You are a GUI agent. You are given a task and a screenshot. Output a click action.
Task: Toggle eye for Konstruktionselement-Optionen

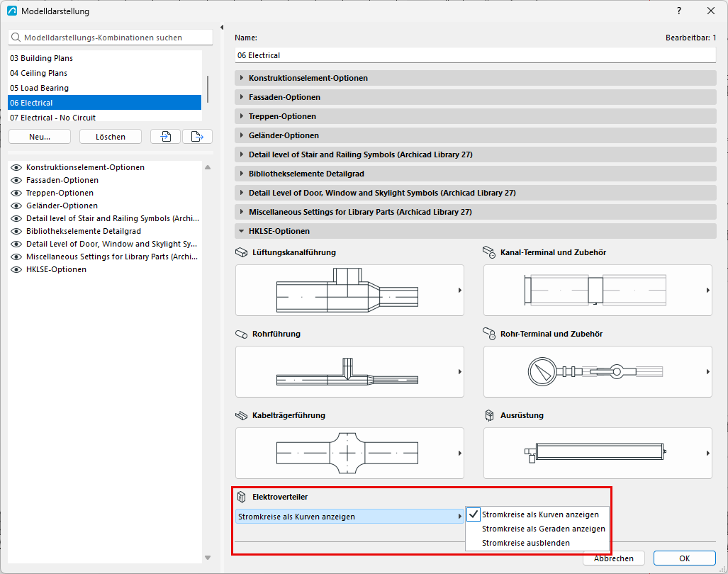coord(16,167)
